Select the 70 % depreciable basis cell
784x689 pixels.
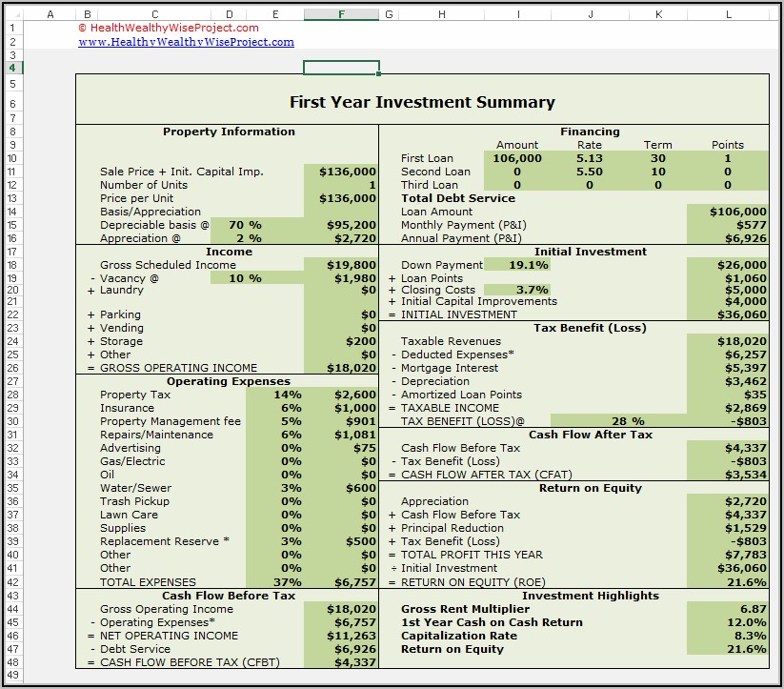[x=245, y=225]
